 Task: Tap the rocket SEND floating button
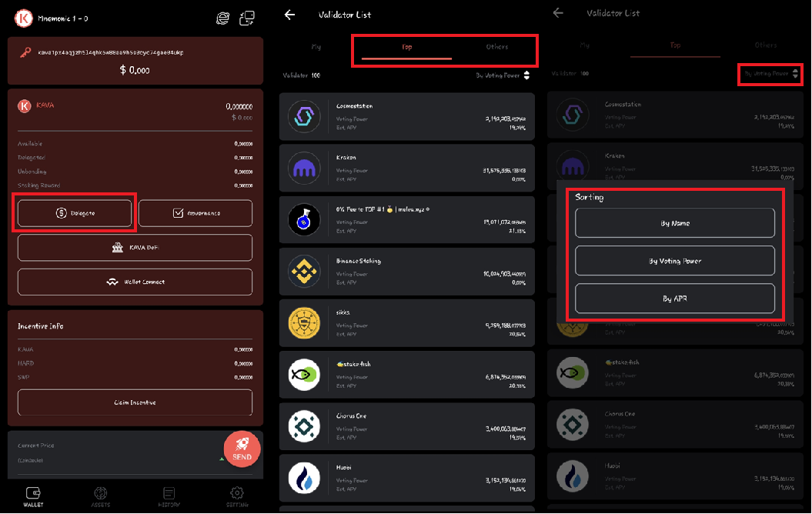coord(242,449)
